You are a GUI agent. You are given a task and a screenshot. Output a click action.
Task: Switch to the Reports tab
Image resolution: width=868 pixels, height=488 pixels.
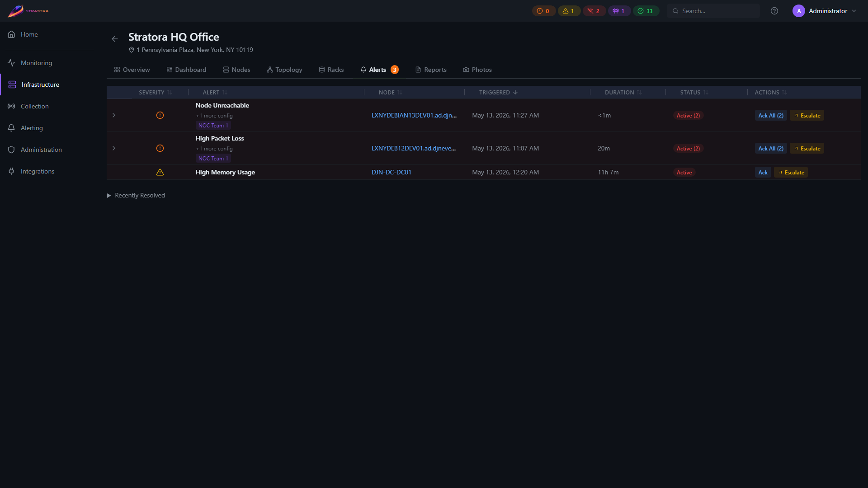point(431,70)
